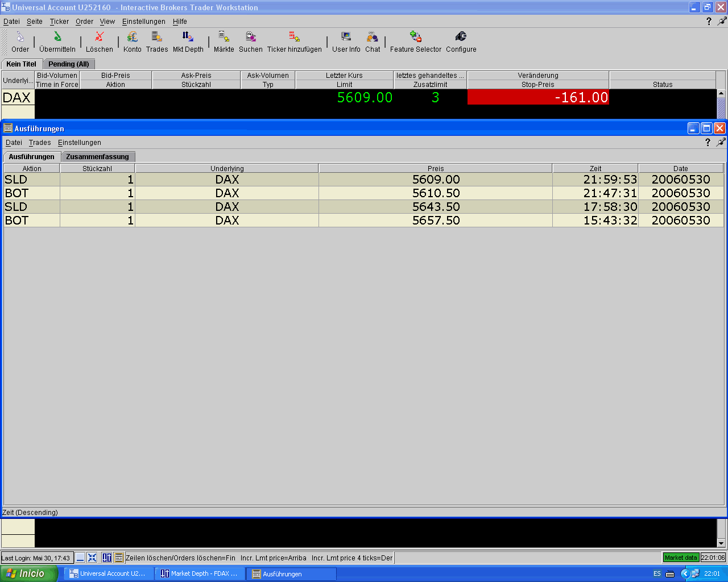Image resolution: width=728 pixels, height=582 pixels.
Task: Select the BOT execution priced 5610.50
Action: coord(363,193)
